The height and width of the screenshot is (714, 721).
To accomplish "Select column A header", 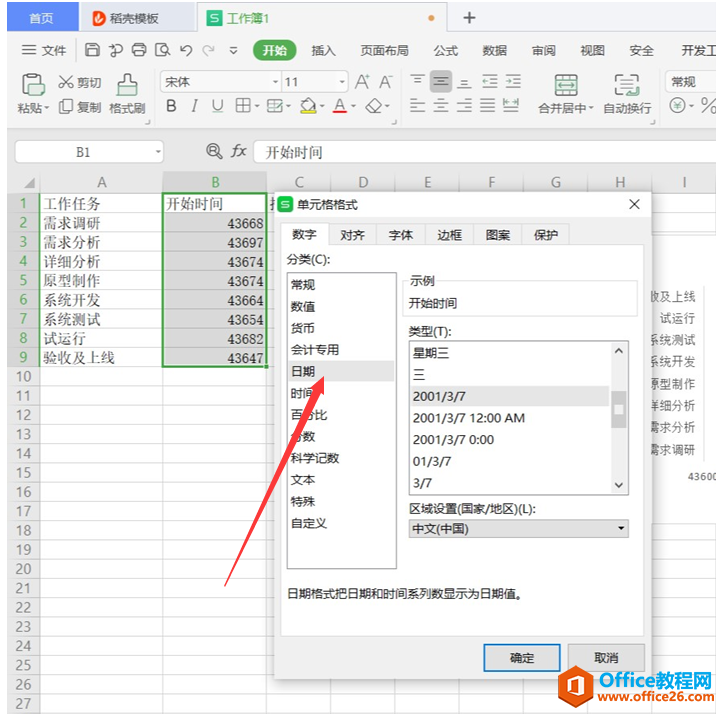I will [101, 183].
